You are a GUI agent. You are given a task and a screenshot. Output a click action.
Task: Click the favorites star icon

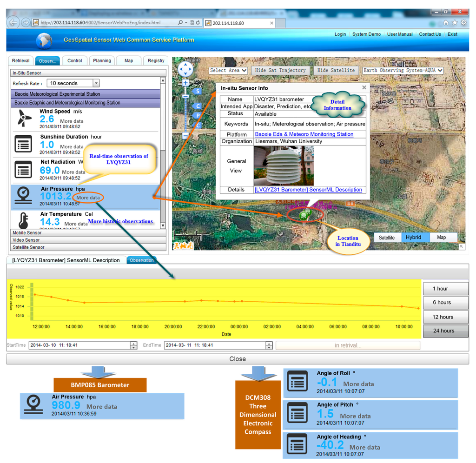(x=455, y=23)
